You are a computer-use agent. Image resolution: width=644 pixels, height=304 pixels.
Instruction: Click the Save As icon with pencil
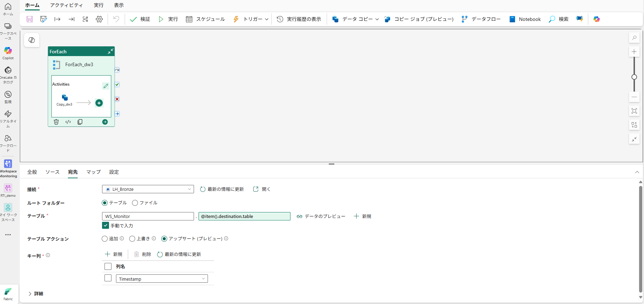click(44, 19)
